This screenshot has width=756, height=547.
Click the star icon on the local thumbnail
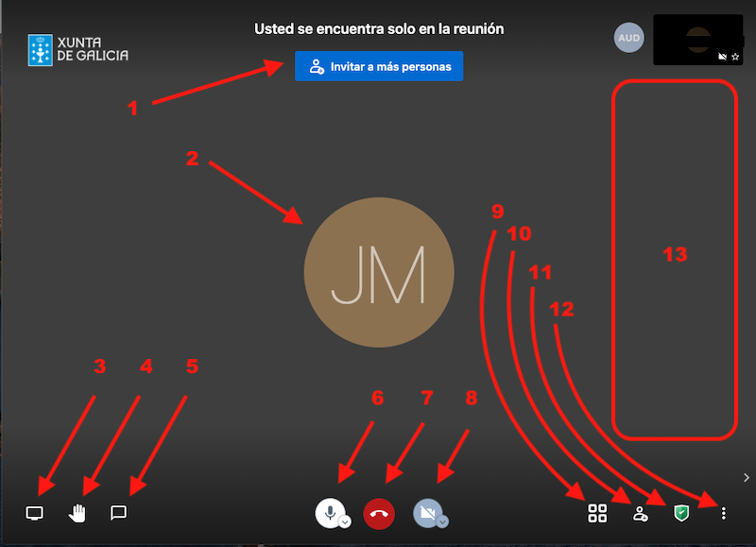[735, 57]
